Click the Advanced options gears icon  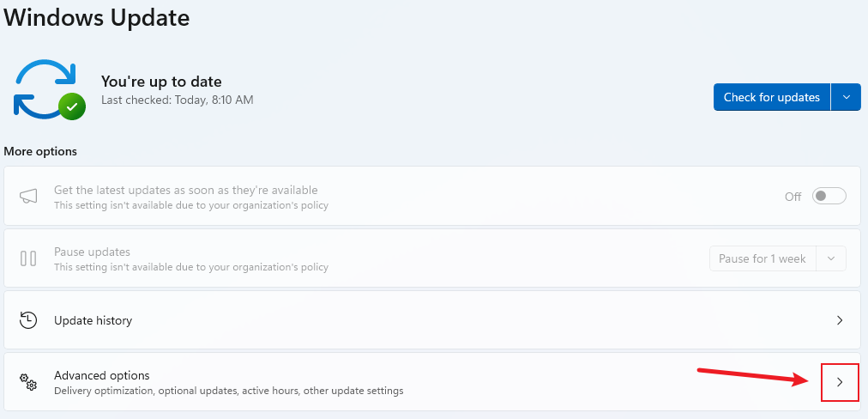pos(28,382)
